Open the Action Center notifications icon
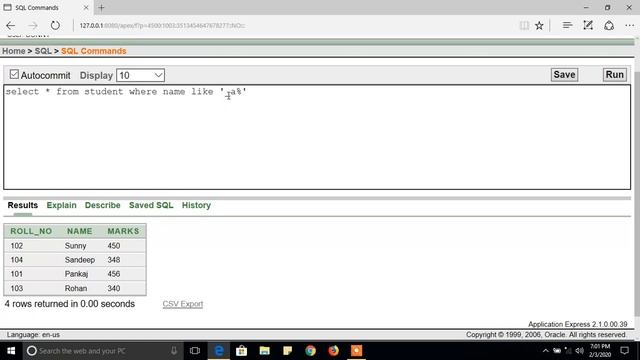640x360 pixels. pos(624,351)
